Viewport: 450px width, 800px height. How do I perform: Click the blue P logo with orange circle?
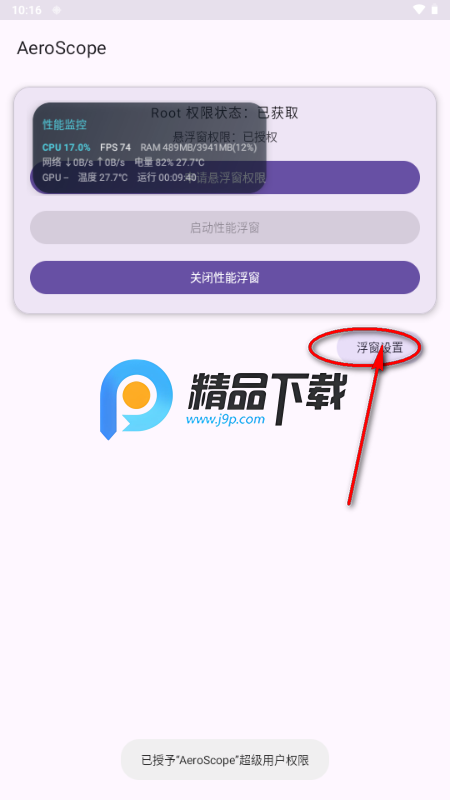136,399
